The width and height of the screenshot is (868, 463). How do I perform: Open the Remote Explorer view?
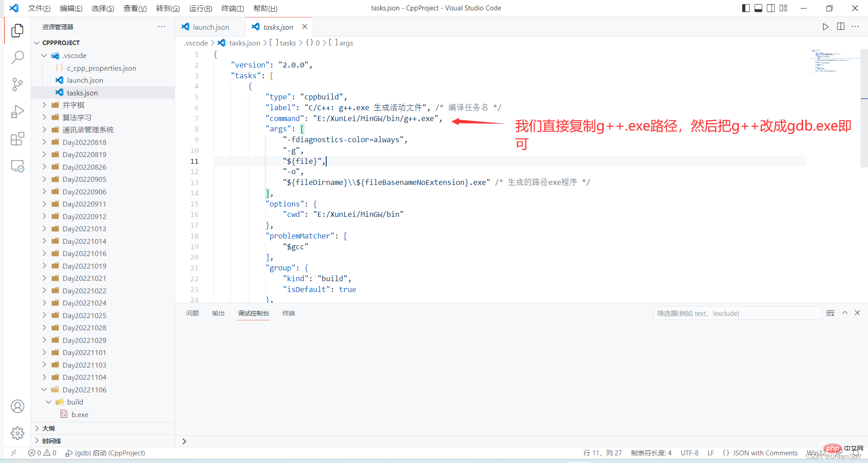click(17, 166)
